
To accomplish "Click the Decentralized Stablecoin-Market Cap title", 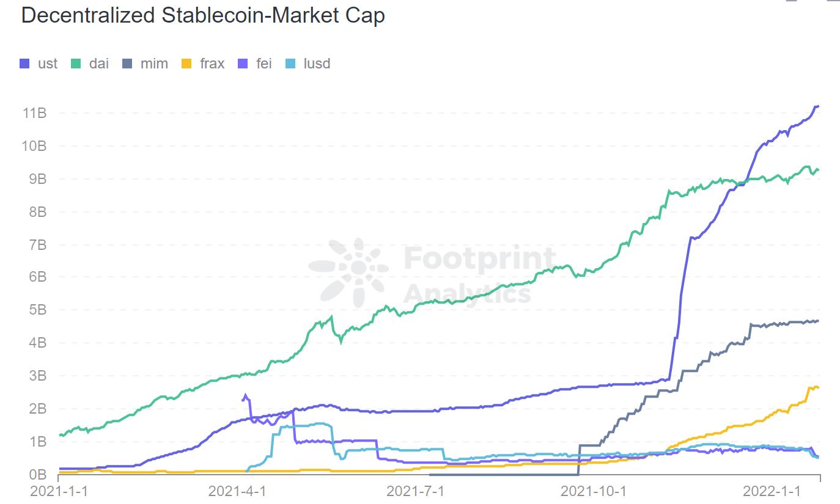I will (203, 15).
